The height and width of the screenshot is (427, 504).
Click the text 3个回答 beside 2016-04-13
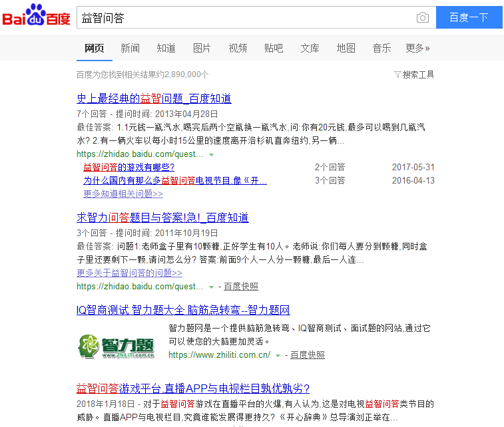[330, 180]
